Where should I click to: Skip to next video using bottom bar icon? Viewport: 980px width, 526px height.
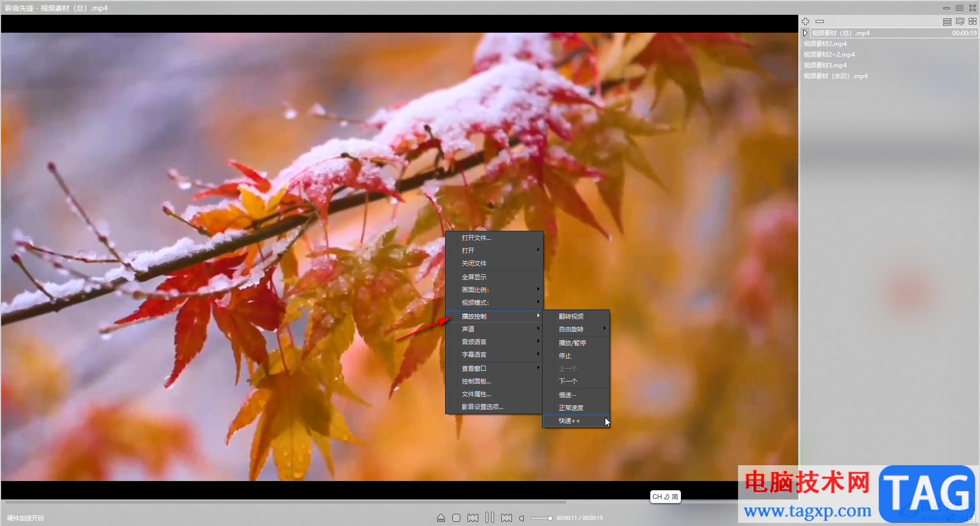click(506, 518)
